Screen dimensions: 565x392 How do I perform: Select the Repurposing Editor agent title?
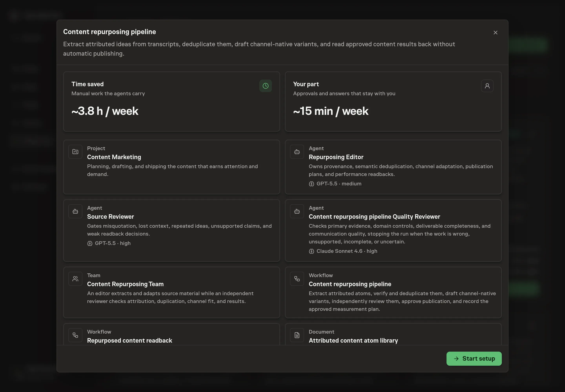point(336,157)
